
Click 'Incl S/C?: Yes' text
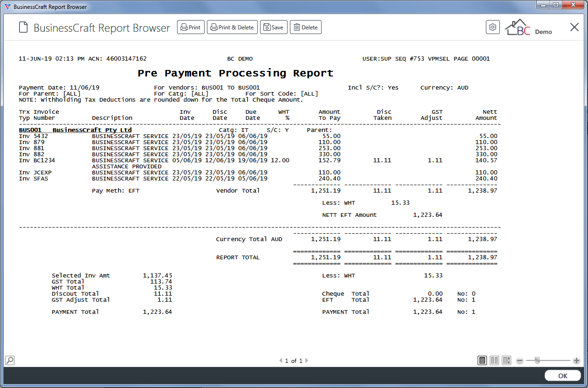pyautogui.click(x=373, y=88)
